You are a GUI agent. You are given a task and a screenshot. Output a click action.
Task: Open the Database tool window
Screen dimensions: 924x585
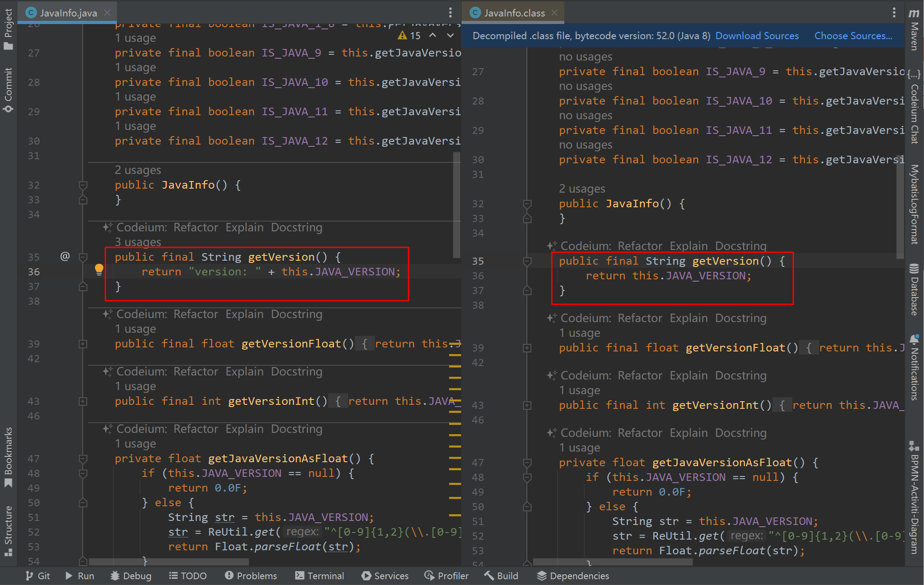tap(914, 289)
